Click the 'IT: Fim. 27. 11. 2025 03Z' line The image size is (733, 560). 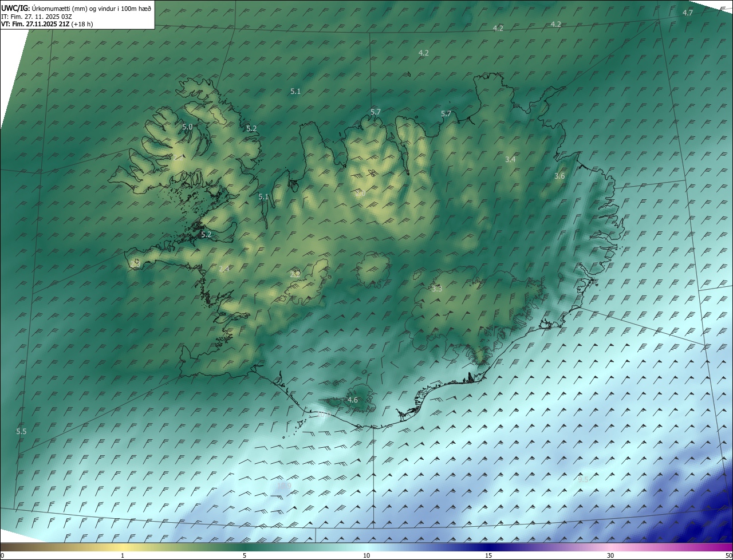click(x=36, y=17)
